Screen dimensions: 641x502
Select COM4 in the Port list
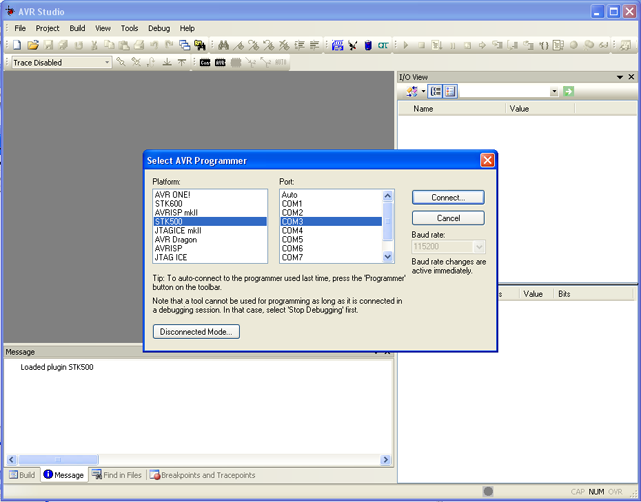tap(331, 231)
